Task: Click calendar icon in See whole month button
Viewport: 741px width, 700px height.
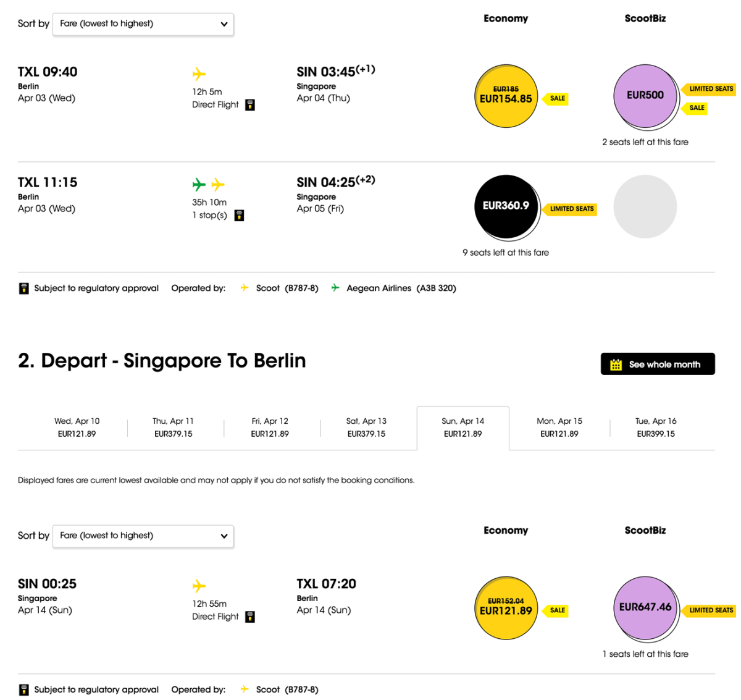Action: (x=616, y=365)
